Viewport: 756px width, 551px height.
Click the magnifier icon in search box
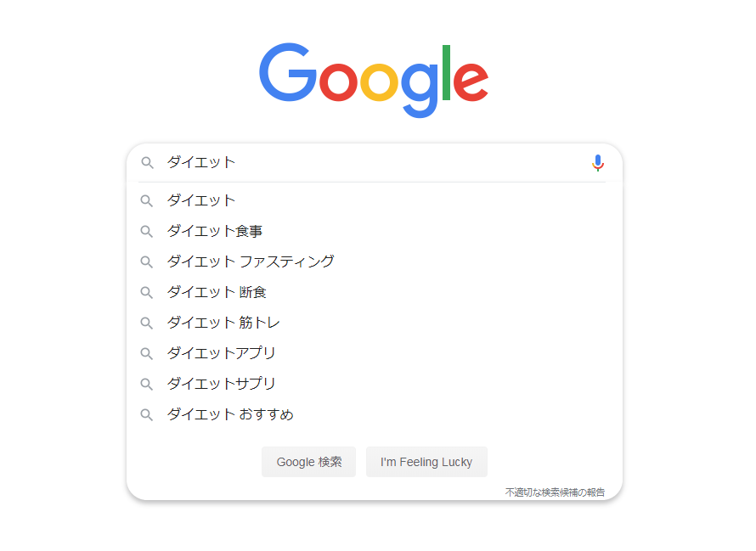[147, 163]
